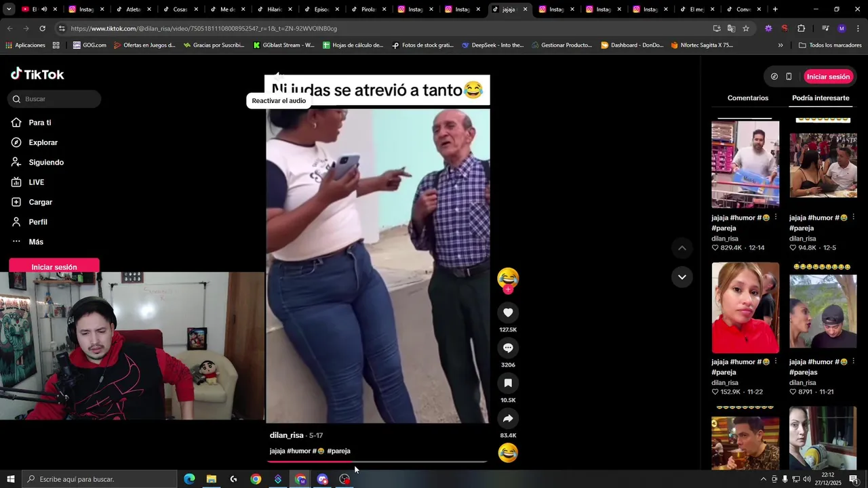Open the #pareja hashtag in the caption
This screenshot has height=488, width=868.
(x=338, y=451)
